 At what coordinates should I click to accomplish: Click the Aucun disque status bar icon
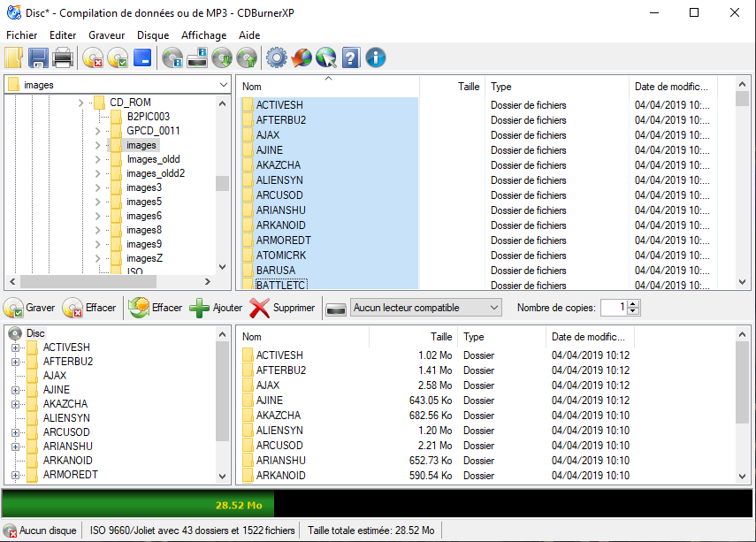coord(10,531)
